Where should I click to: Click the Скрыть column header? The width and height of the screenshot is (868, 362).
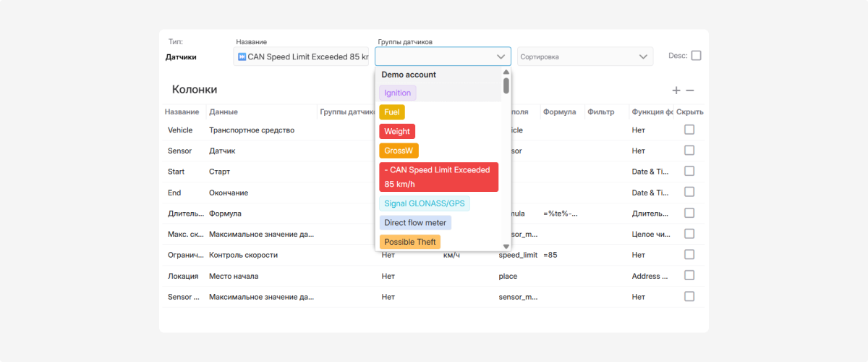(x=690, y=112)
